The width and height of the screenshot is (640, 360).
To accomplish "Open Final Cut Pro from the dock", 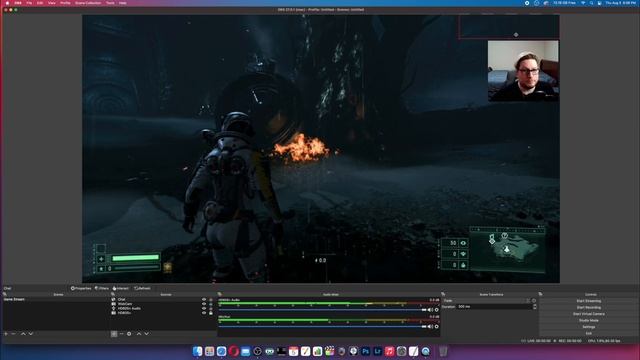I will click(x=329, y=351).
